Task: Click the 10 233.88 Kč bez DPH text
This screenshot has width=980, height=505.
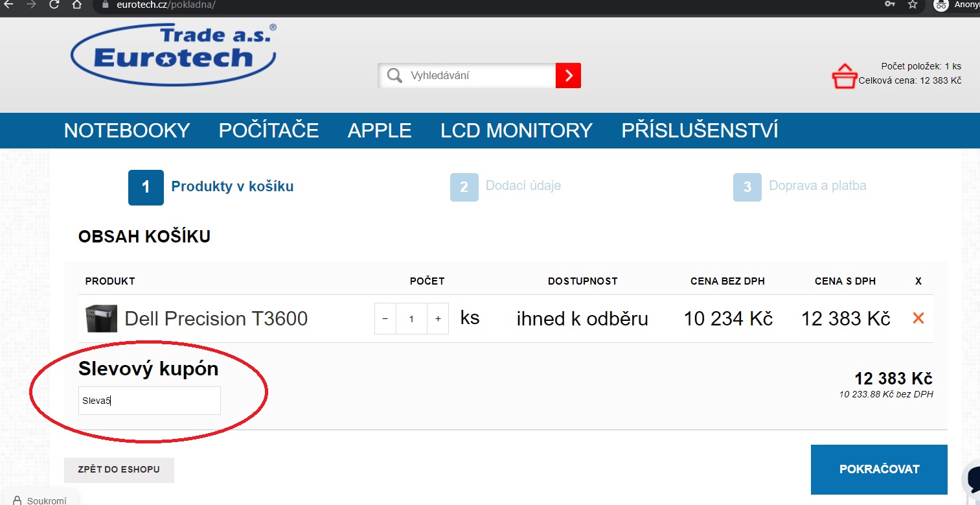Action: [x=886, y=394]
